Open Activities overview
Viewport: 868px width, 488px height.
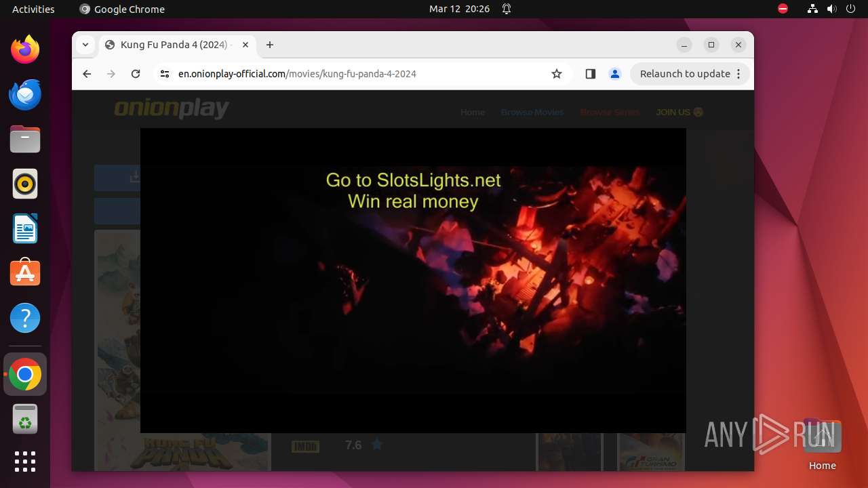[x=33, y=9]
